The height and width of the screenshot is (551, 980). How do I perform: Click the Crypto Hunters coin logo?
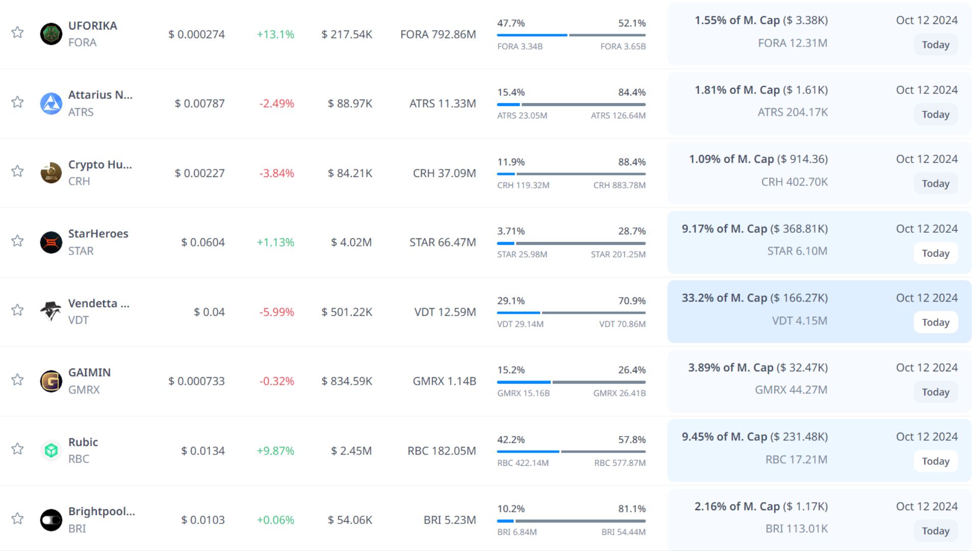(51, 173)
